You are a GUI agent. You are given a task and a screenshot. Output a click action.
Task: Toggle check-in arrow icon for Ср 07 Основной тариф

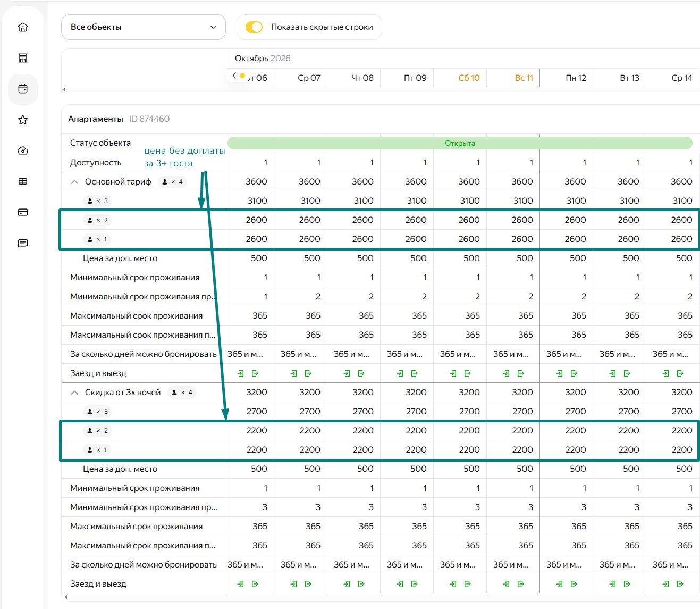294,373
